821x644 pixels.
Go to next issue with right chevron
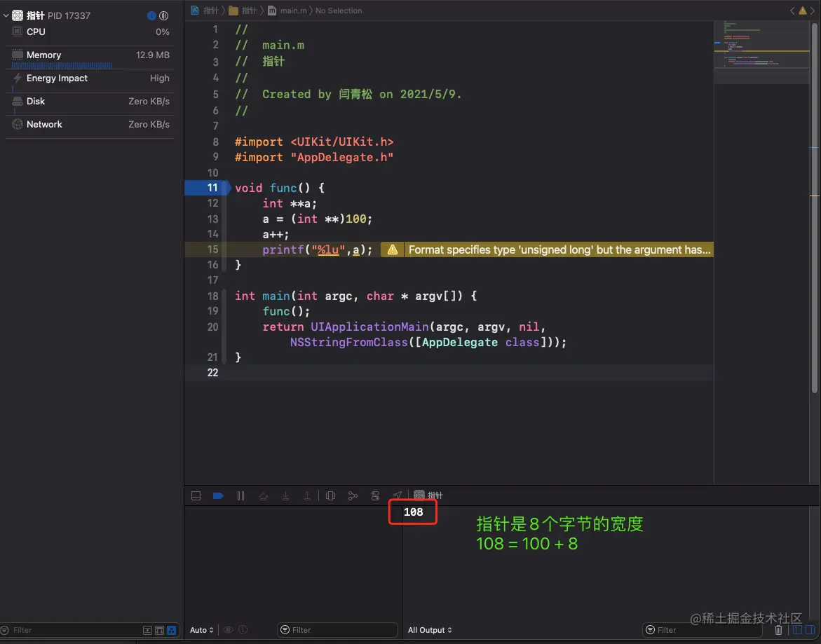[813, 11]
